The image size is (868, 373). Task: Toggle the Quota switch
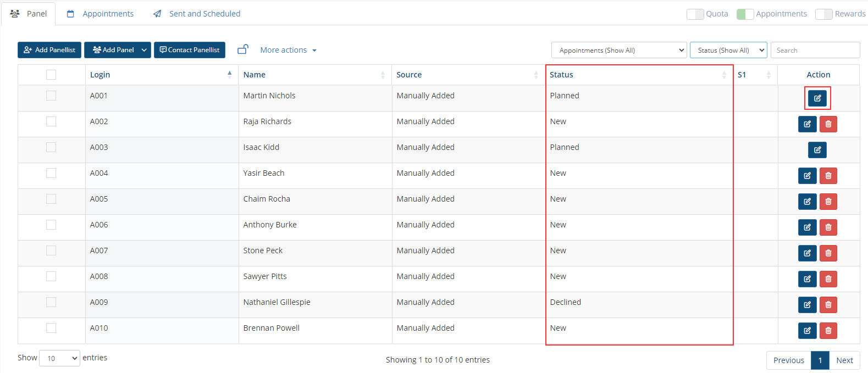click(x=695, y=14)
